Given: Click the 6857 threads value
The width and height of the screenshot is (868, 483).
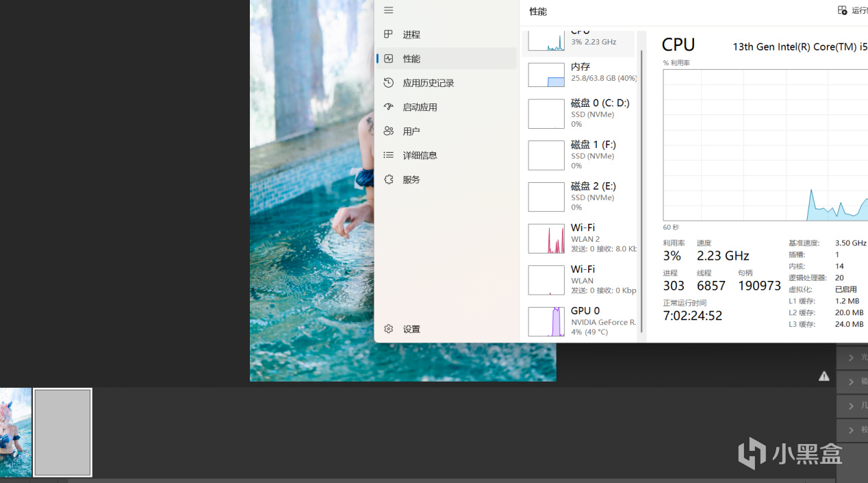Looking at the screenshot, I should [x=711, y=286].
